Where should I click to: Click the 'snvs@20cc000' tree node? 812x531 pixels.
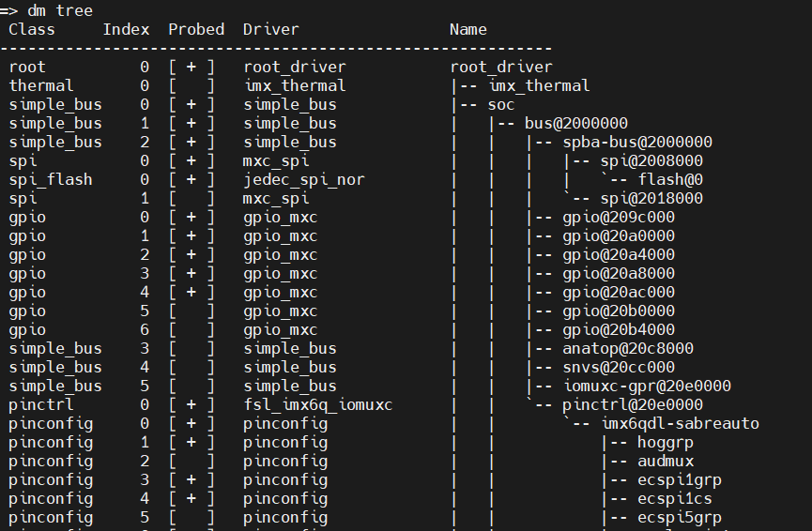point(619,368)
